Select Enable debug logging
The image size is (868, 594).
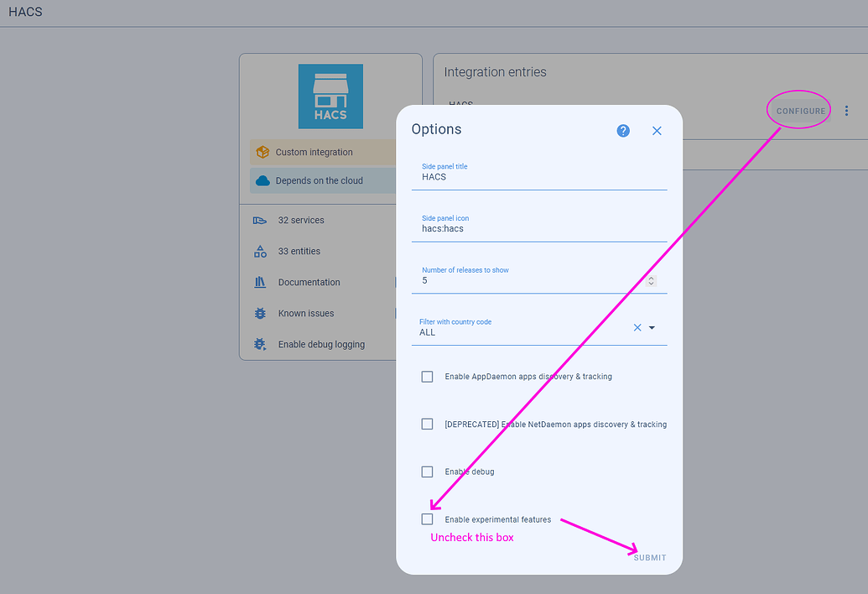tap(321, 344)
